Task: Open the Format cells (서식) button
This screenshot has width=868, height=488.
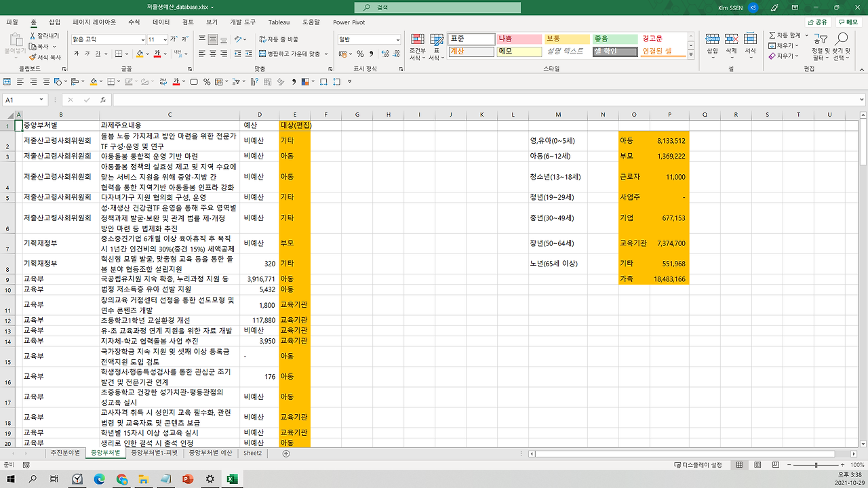Action: [750, 44]
